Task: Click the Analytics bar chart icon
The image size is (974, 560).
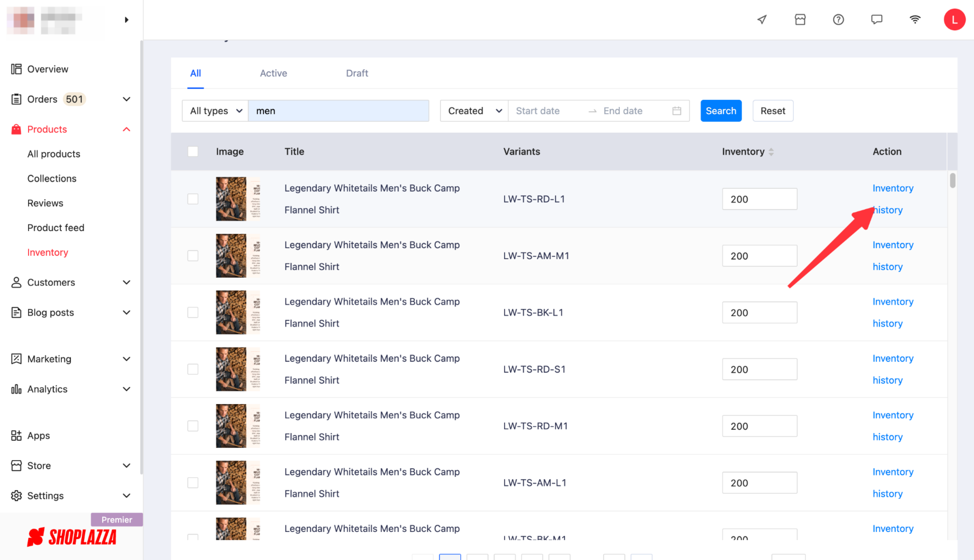Action: coord(16,389)
